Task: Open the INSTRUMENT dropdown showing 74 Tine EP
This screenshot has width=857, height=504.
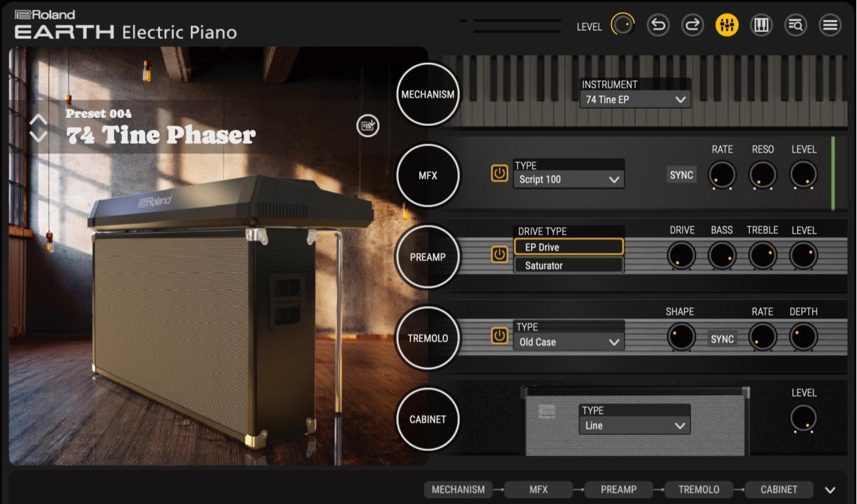Action: (x=635, y=100)
